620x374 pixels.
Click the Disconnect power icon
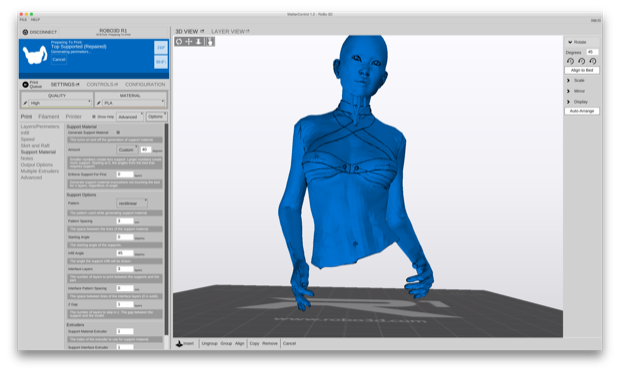(x=25, y=32)
